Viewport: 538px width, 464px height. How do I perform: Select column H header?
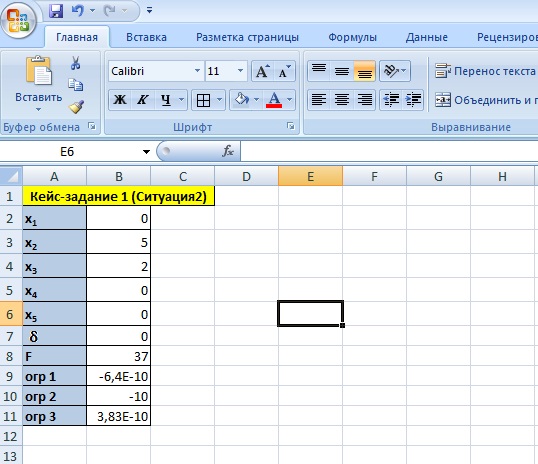pos(502,176)
